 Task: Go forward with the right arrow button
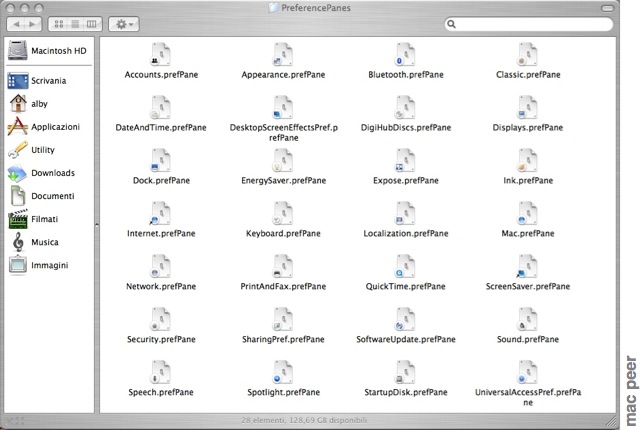click(33, 24)
